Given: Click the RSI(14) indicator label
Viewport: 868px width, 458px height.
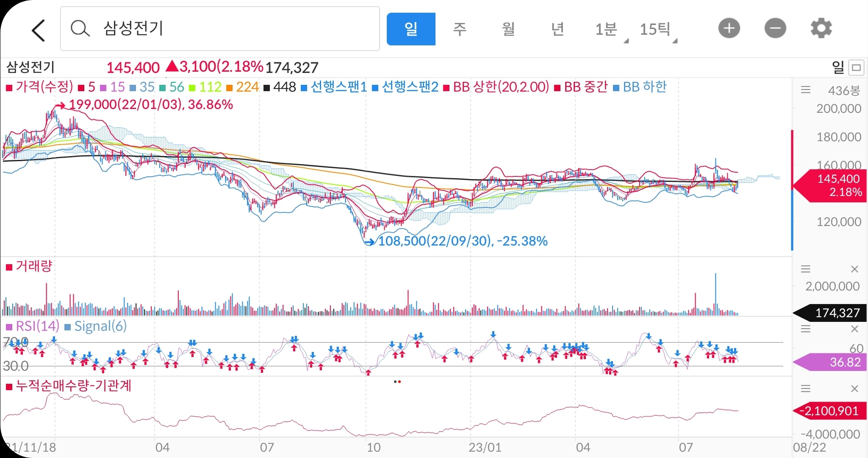Looking at the screenshot, I should pyautogui.click(x=32, y=326).
